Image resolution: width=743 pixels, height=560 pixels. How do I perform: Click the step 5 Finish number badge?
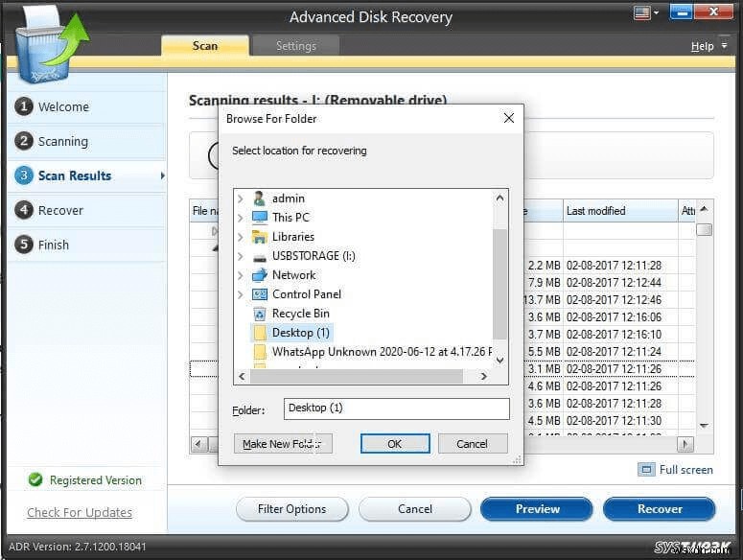(x=24, y=245)
